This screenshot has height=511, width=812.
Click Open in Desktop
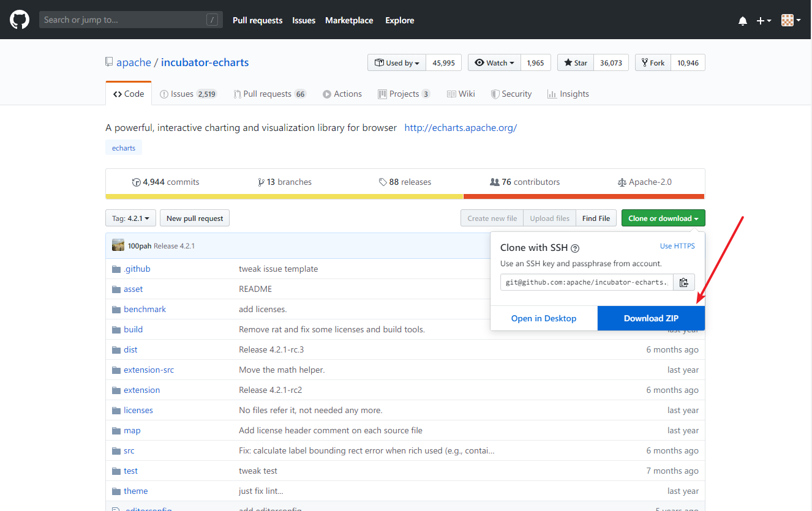pos(544,318)
